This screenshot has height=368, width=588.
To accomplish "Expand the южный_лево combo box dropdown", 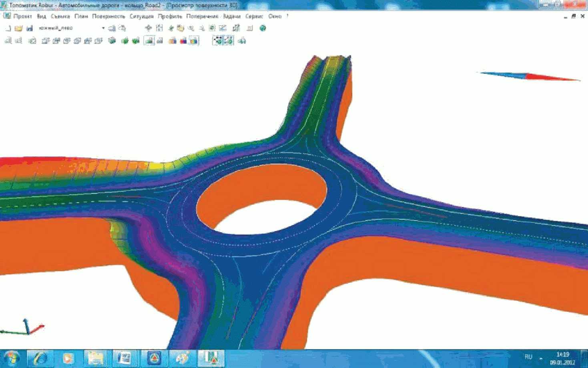I will click(x=103, y=28).
